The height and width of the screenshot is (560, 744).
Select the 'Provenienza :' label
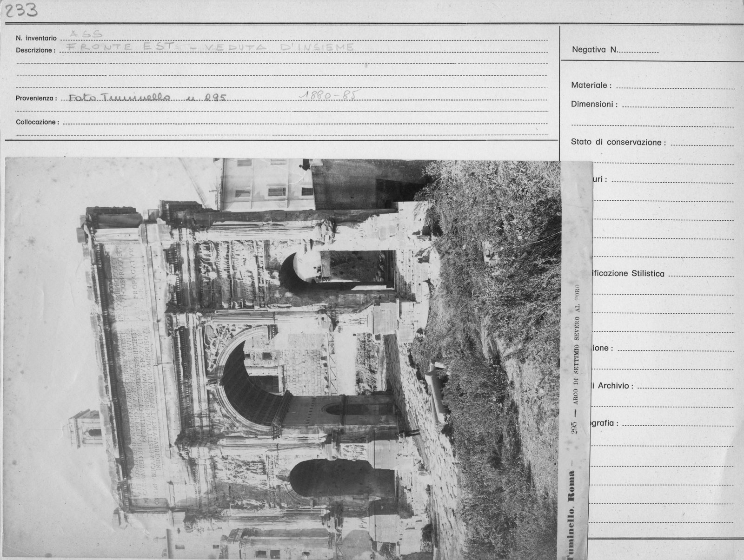(37, 99)
